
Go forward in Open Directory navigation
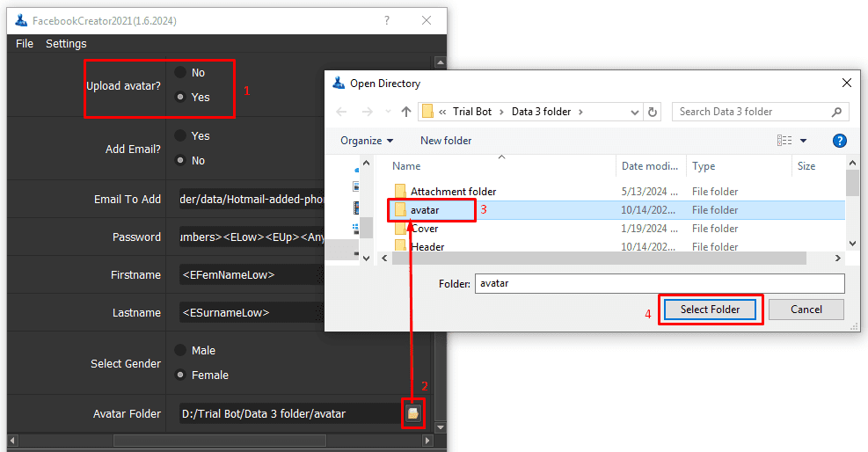(x=367, y=112)
